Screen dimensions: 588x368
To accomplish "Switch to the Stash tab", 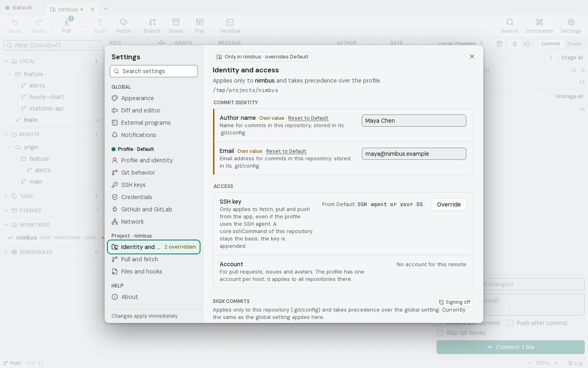I will point(574,44).
